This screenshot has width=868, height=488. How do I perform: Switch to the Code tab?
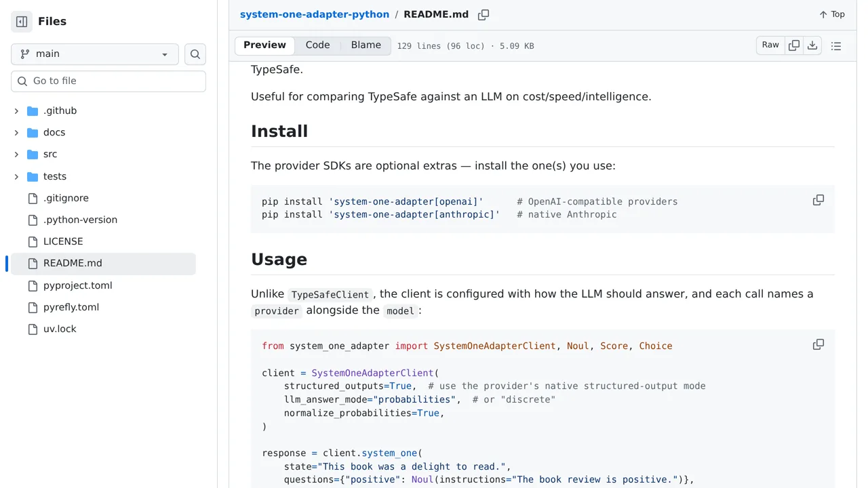click(x=317, y=45)
